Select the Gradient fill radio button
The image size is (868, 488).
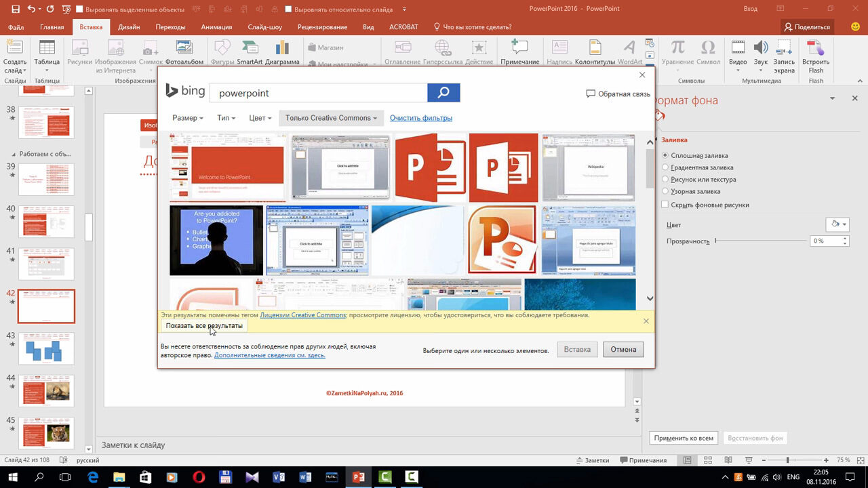[x=666, y=167]
